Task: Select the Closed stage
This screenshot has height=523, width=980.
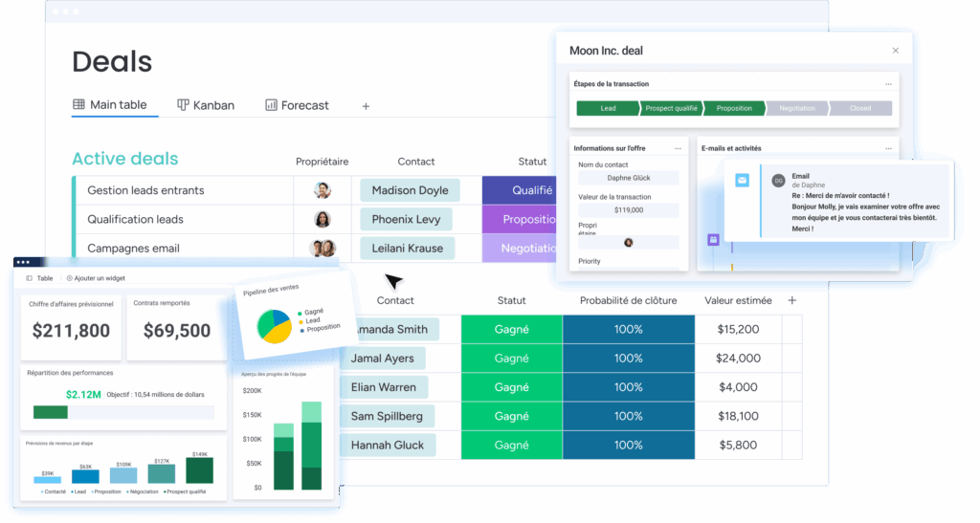Action: (x=860, y=109)
